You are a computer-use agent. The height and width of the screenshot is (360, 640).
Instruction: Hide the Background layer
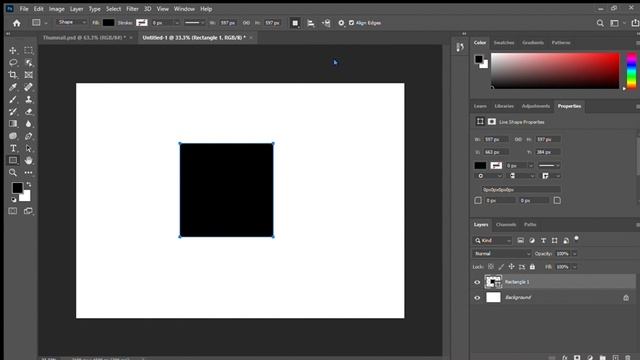[477, 298]
